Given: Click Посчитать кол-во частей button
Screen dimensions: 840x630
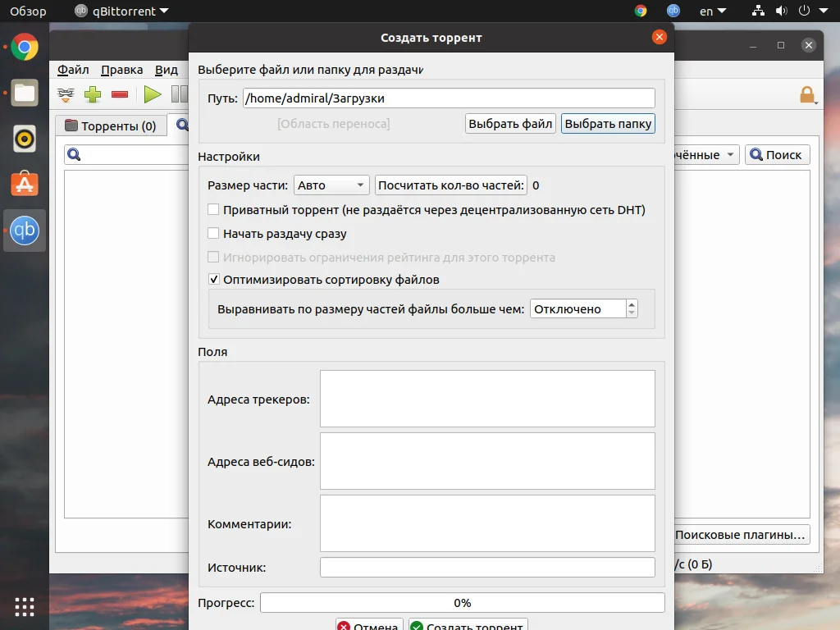Looking at the screenshot, I should point(450,185).
